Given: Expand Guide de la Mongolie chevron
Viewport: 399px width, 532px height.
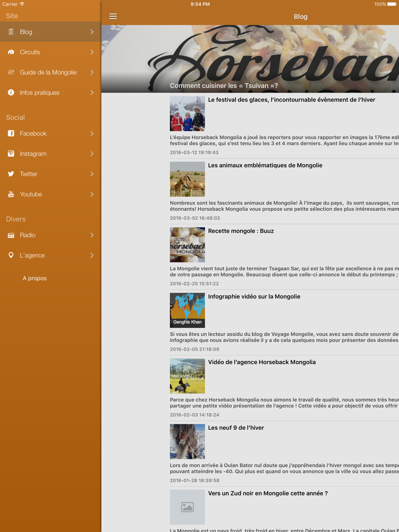Looking at the screenshot, I should [92, 72].
